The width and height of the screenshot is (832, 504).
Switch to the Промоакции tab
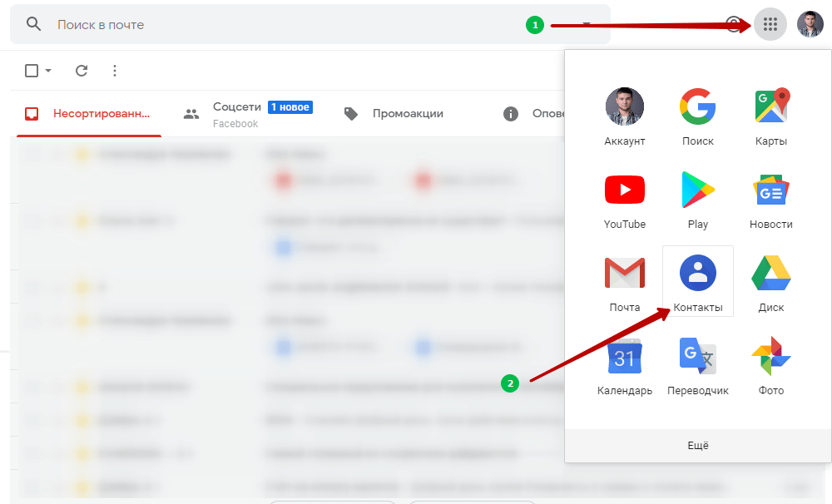394,114
